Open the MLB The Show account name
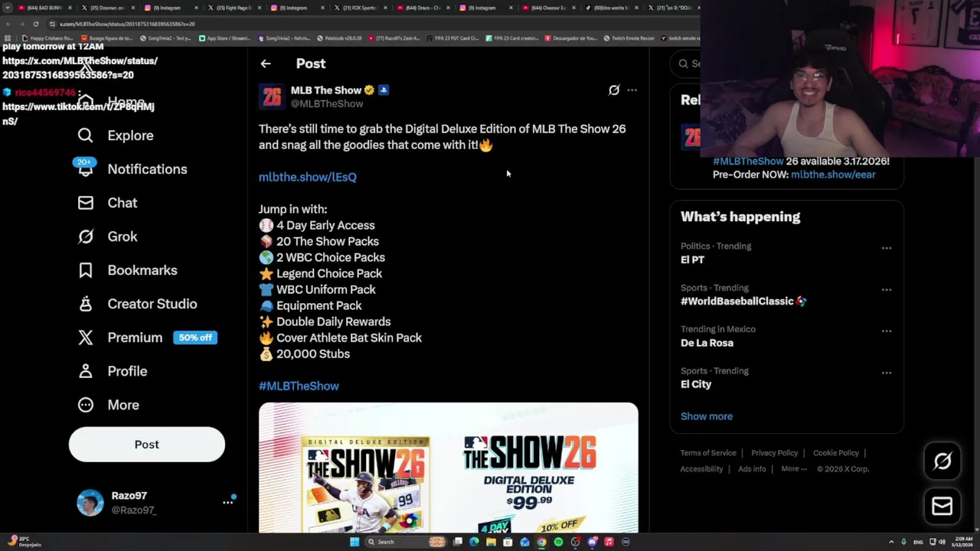 tap(326, 90)
